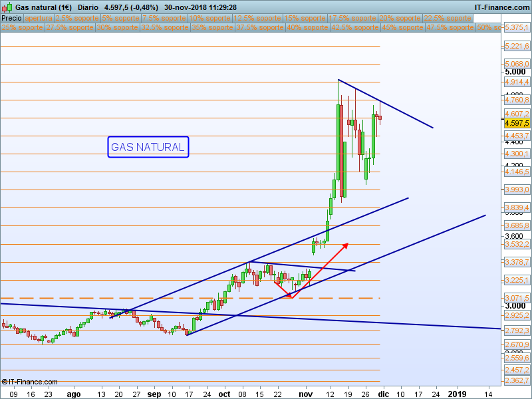The height and width of the screenshot is (399, 532).
Task: Click the dic month marker on time axis
Action: [x=384, y=394]
